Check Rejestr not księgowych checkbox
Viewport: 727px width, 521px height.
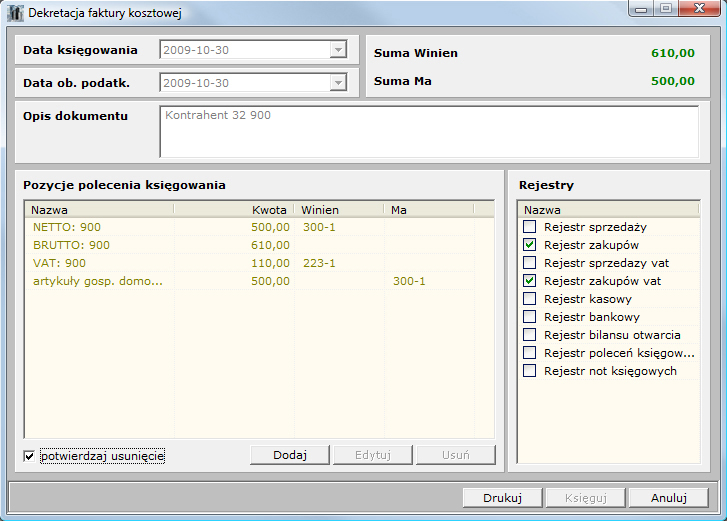point(529,371)
